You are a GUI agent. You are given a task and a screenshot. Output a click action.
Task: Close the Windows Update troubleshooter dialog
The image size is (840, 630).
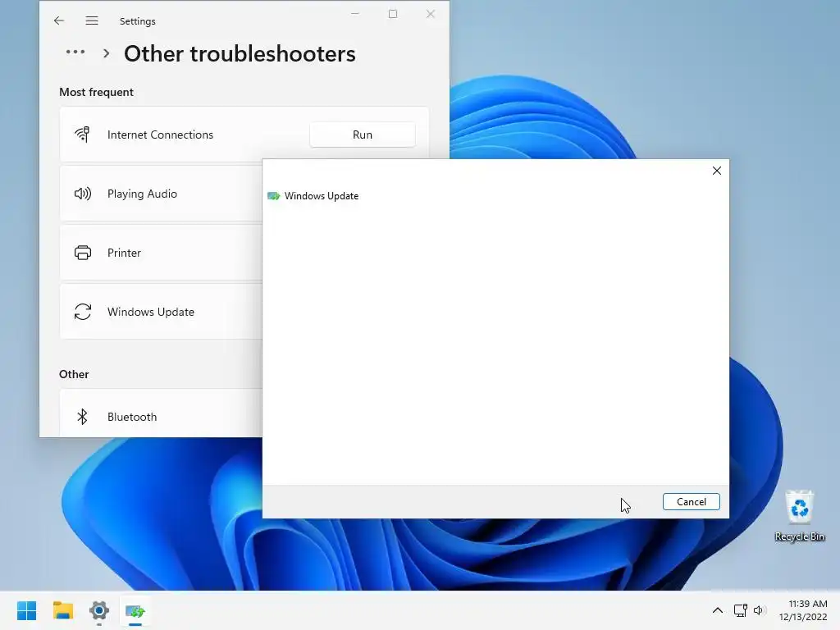(x=717, y=171)
